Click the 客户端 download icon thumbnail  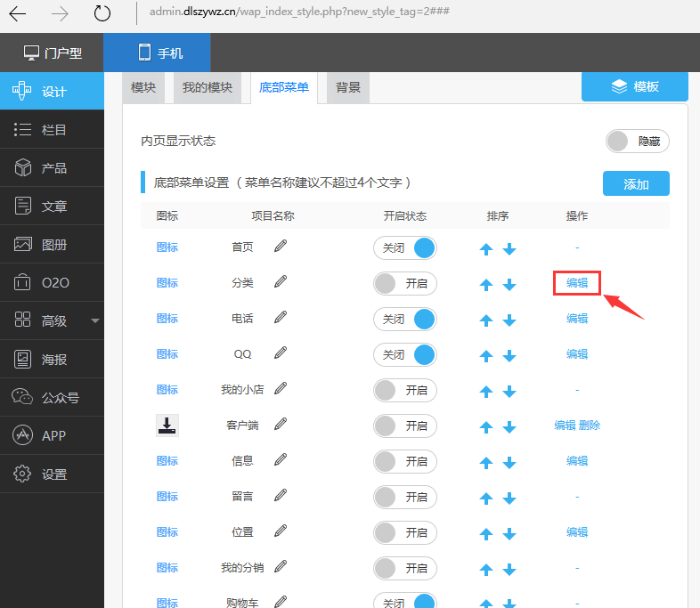167,426
